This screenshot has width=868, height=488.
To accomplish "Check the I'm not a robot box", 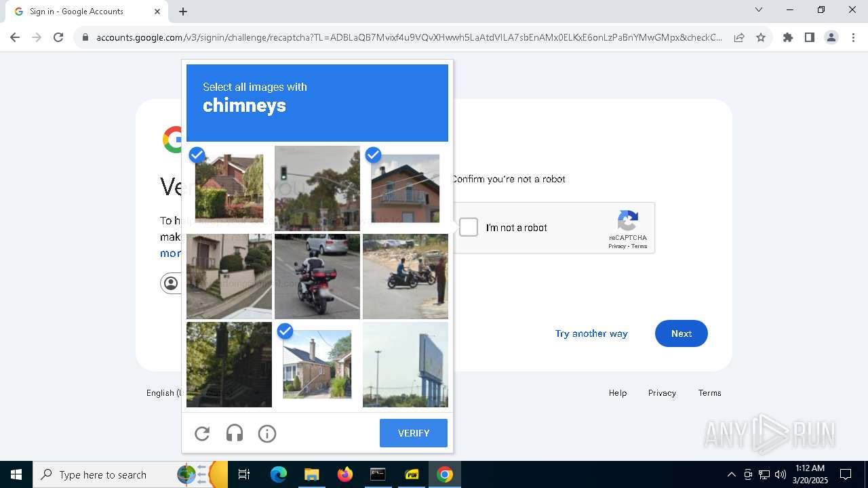I will coord(469,227).
